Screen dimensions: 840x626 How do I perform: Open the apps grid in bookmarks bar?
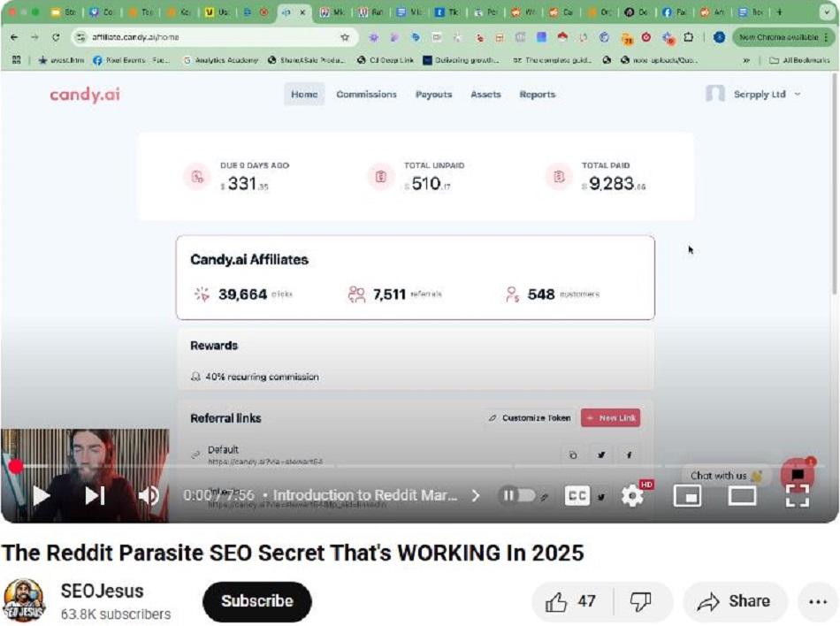click(17, 60)
